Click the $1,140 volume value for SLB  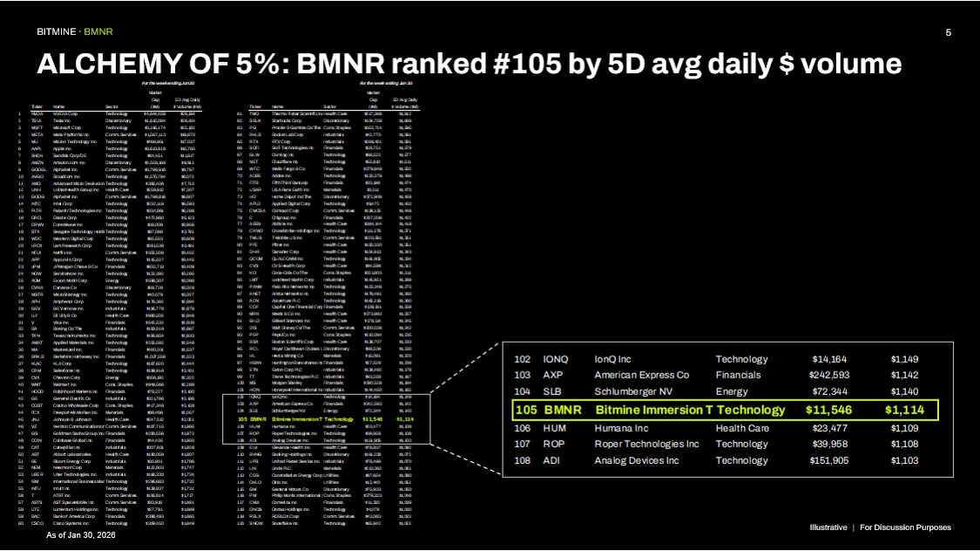[x=904, y=391]
